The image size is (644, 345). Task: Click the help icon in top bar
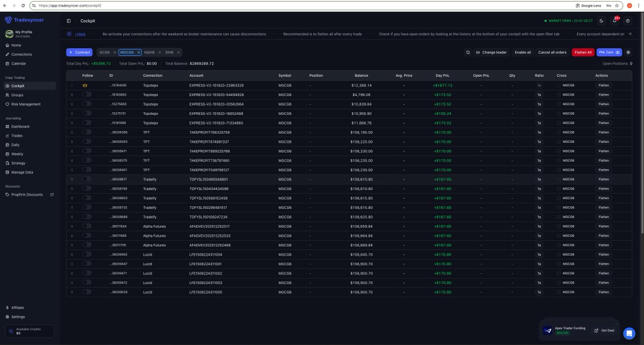click(628, 21)
